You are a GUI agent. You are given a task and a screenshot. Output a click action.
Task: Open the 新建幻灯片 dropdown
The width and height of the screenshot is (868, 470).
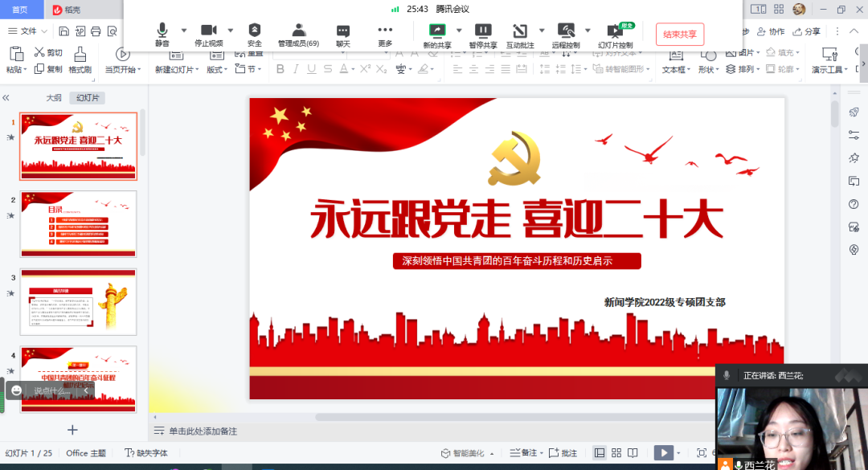[177, 70]
